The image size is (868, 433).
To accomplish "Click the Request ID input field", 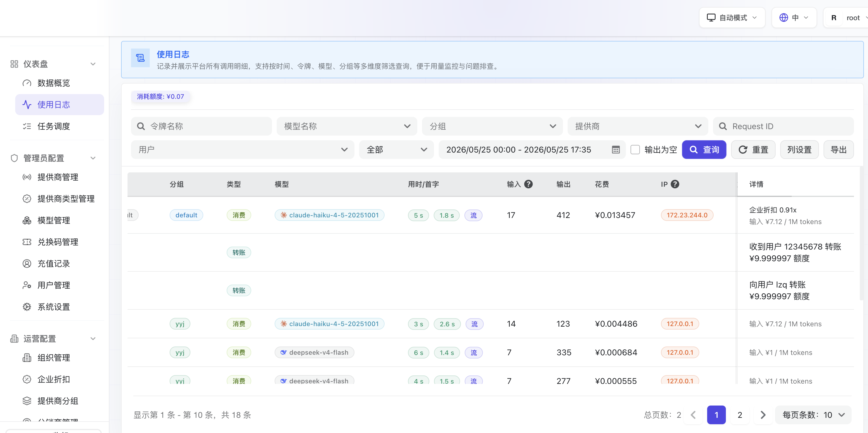I will pyautogui.click(x=783, y=126).
